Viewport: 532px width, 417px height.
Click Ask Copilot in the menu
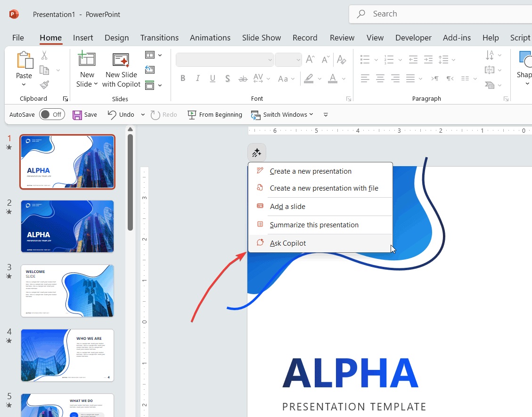(x=288, y=243)
